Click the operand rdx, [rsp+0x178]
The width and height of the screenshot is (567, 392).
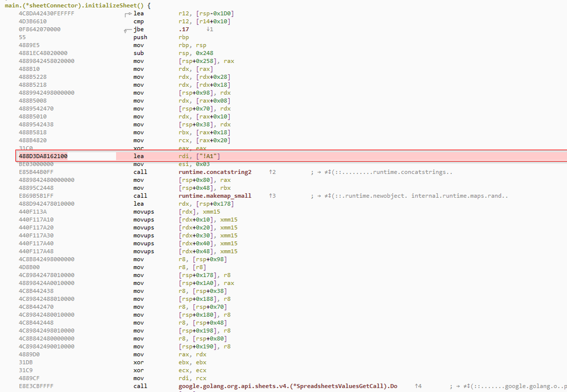coord(206,204)
